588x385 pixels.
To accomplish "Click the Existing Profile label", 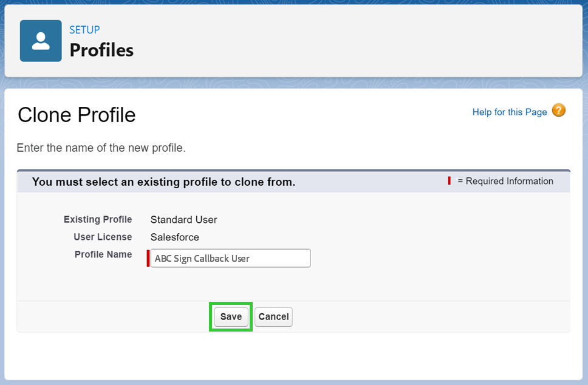I will 98,219.
